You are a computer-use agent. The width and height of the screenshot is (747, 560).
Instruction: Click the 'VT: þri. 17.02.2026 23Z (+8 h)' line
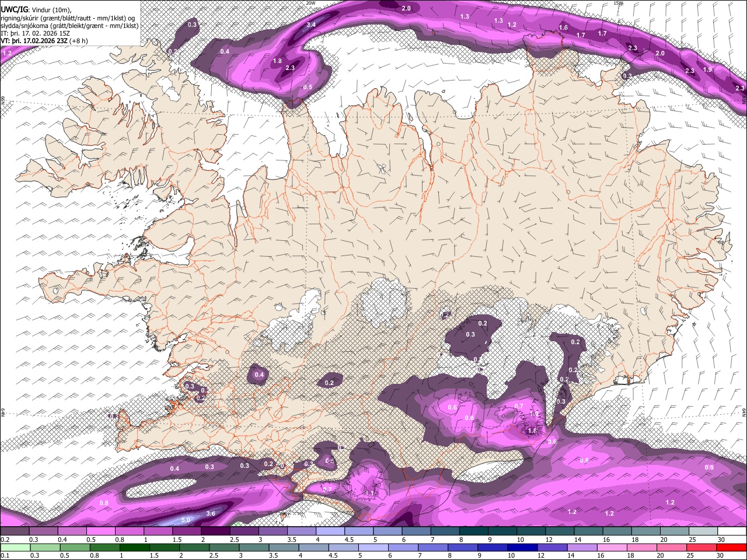[x=44, y=41]
